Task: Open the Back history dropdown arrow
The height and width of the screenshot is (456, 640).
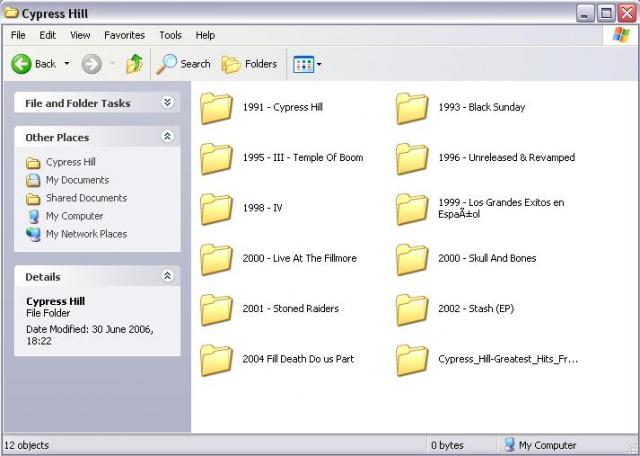Action: click(x=67, y=64)
